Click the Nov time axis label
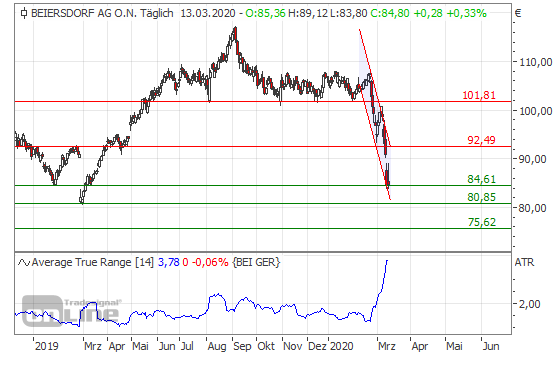 pyautogui.click(x=293, y=346)
